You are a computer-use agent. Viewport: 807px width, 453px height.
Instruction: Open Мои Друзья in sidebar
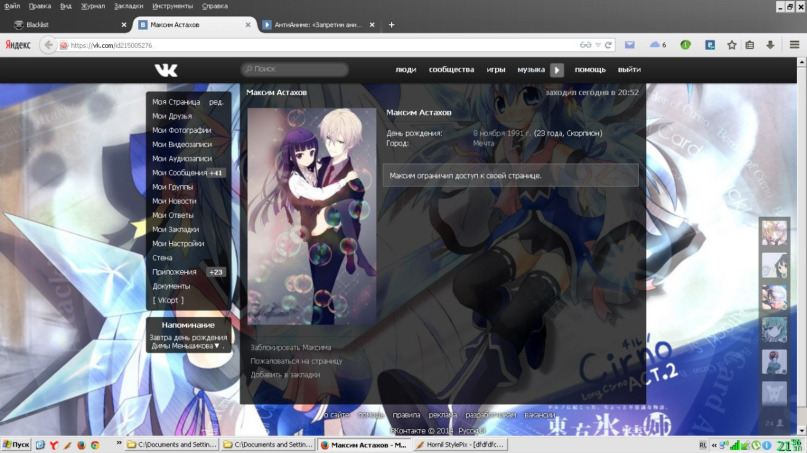172,116
